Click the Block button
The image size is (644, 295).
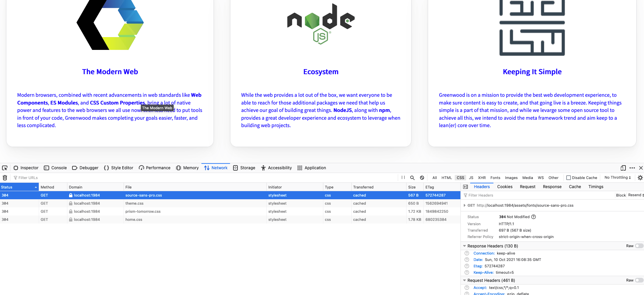(x=621, y=195)
